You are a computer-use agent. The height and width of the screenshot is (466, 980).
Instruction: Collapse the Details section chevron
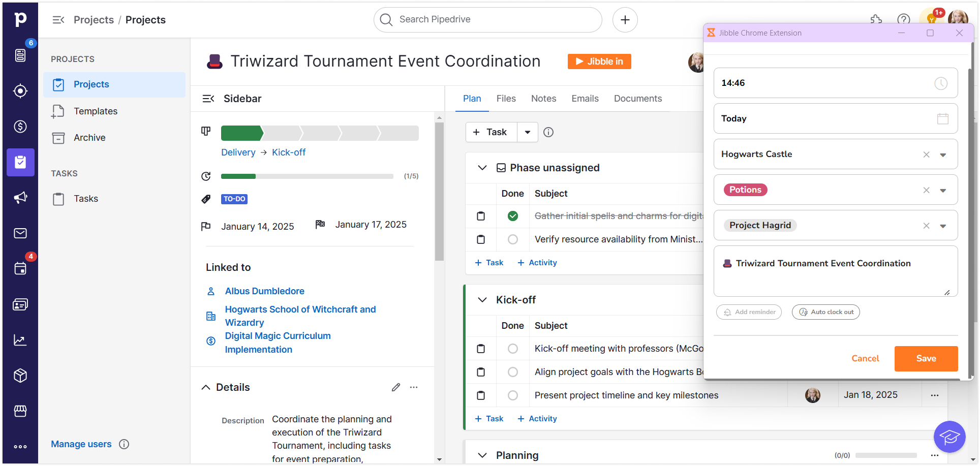[x=206, y=387]
